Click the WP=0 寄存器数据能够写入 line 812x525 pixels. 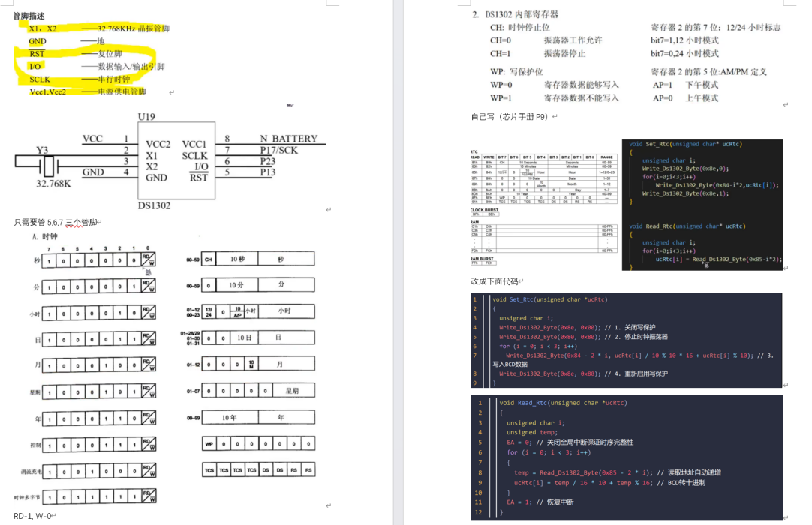coord(554,85)
